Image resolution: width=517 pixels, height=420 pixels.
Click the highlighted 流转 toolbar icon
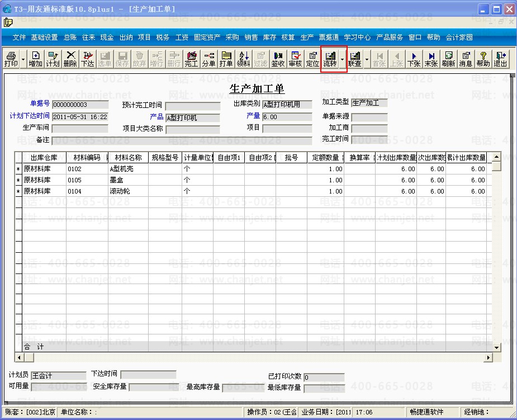click(x=330, y=59)
